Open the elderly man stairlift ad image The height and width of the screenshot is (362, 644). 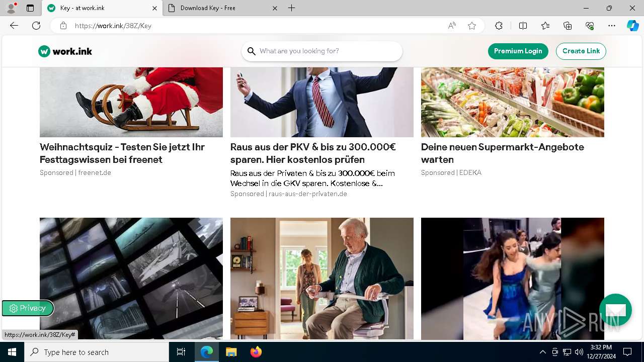322,279
